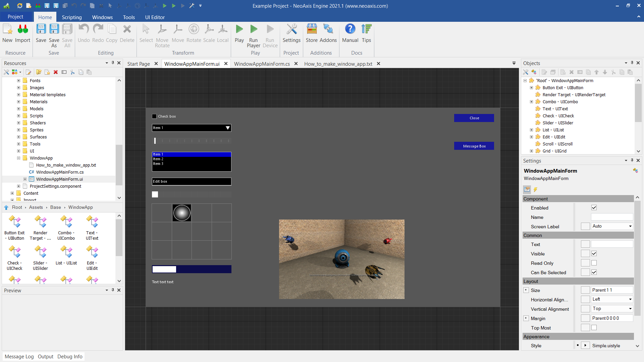Screen dimensions: 644x362
Task: Expand the Size property row
Action: [x=526, y=290]
